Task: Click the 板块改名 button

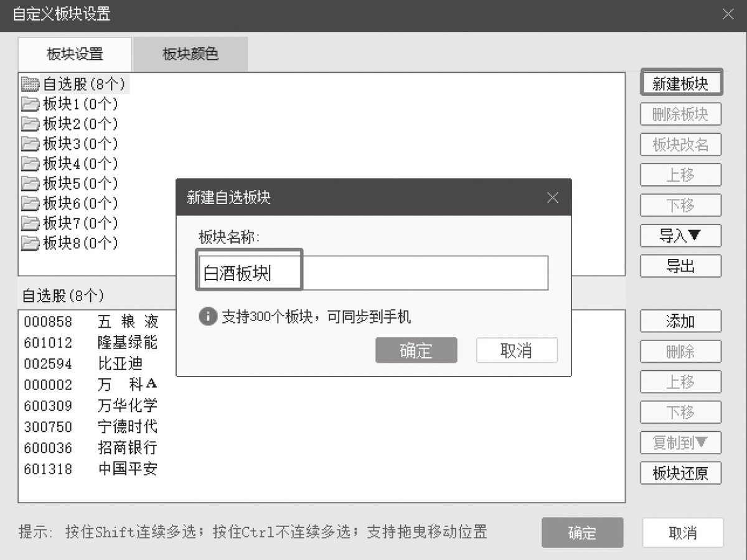Action: [681, 145]
